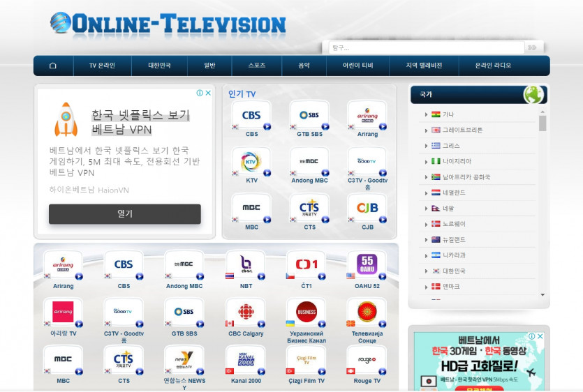583x392 pixels.
Task: Open the C3TV - Goodtv icon in popular TV
Action: (367, 162)
